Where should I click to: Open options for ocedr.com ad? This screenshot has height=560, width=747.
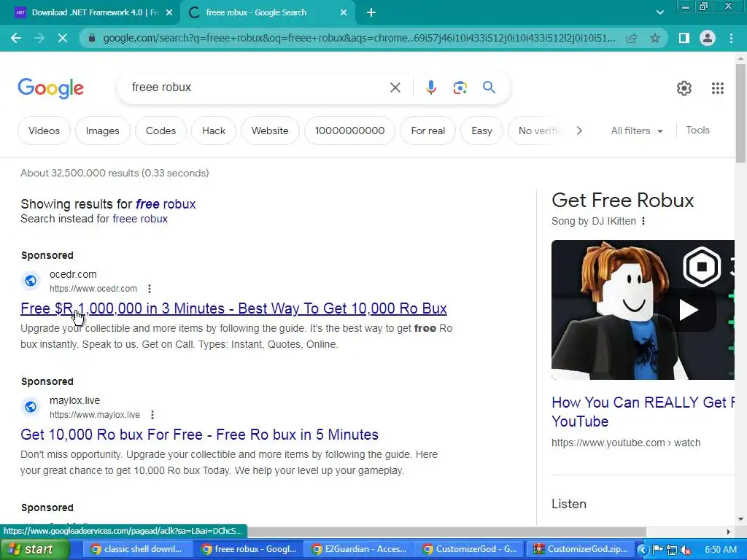pos(150,289)
